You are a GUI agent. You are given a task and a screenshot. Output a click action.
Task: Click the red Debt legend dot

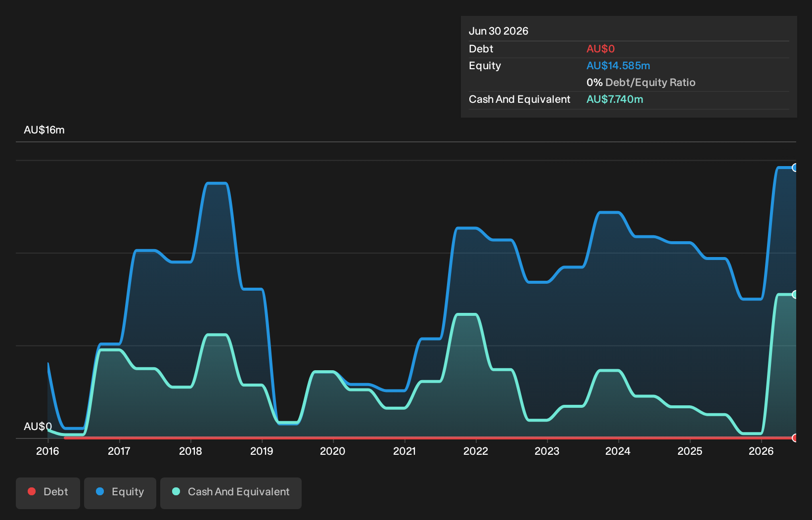pyautogui.click(x=32, y=491)
